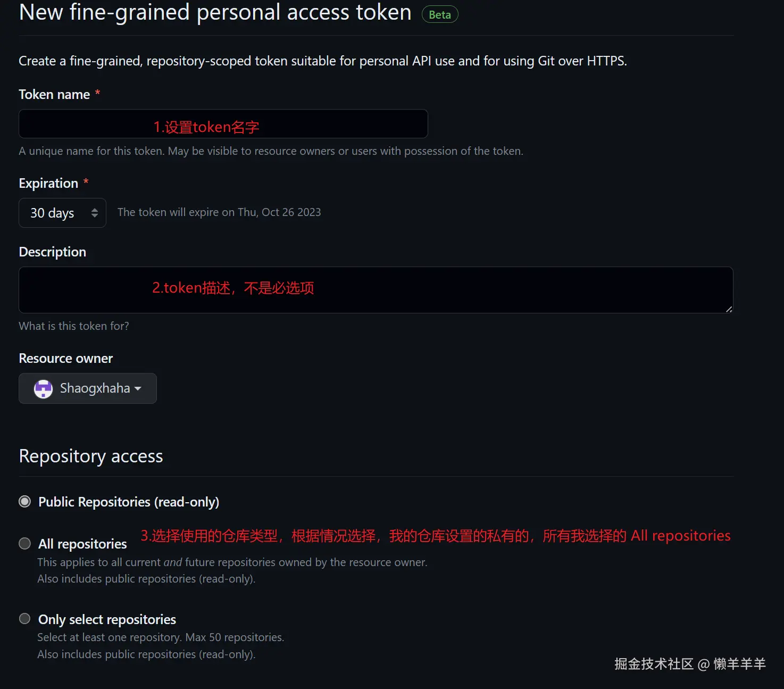The width and height of the screenshot is (784, 689).
Task: Choose the All repositories radio button
Action: (x=25, y=543)
